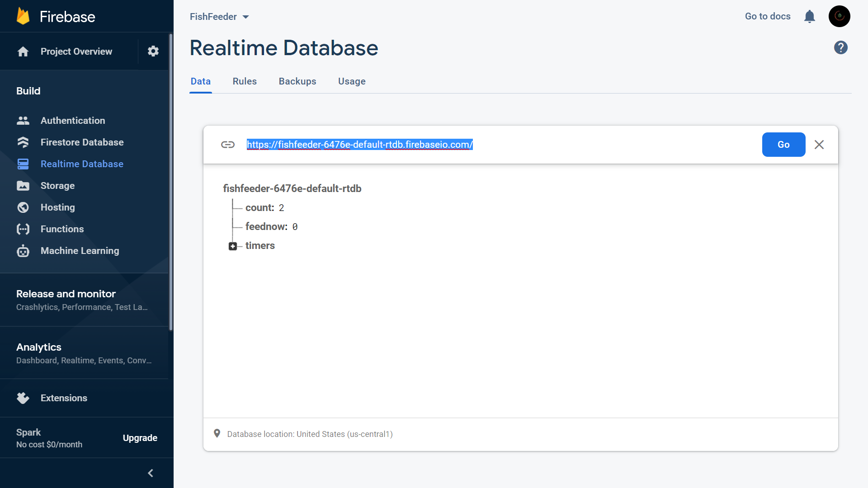This screenshot has width=868, height=488.
Task: Expand the timers node
Action: (x=233, y=246)
